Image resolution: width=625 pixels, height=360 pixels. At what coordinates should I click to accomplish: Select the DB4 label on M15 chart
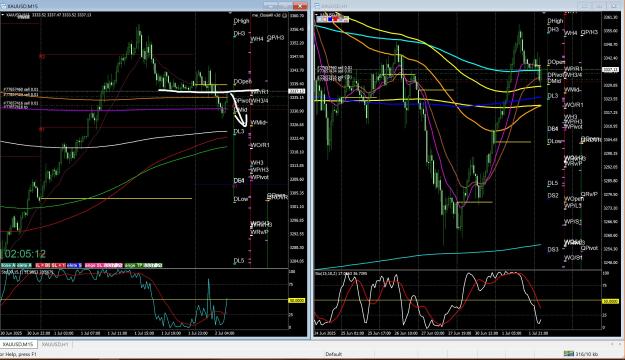[239, 181]
